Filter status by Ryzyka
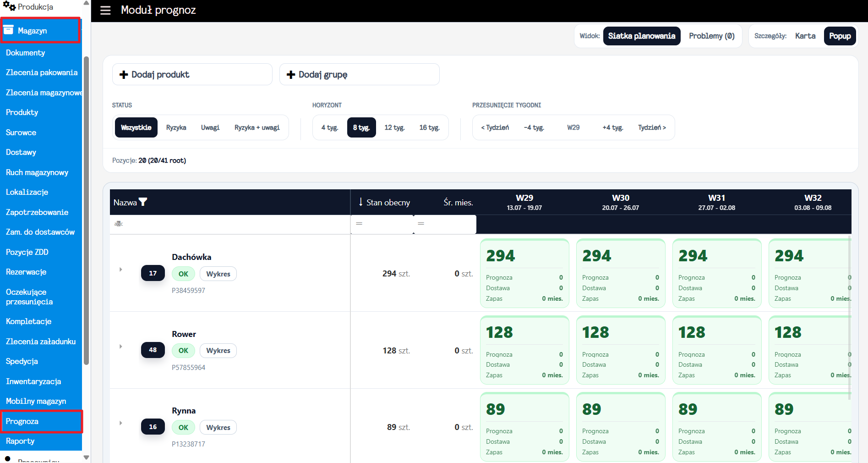The width and height of the screenshot is (868, 463). coord(176,127)
